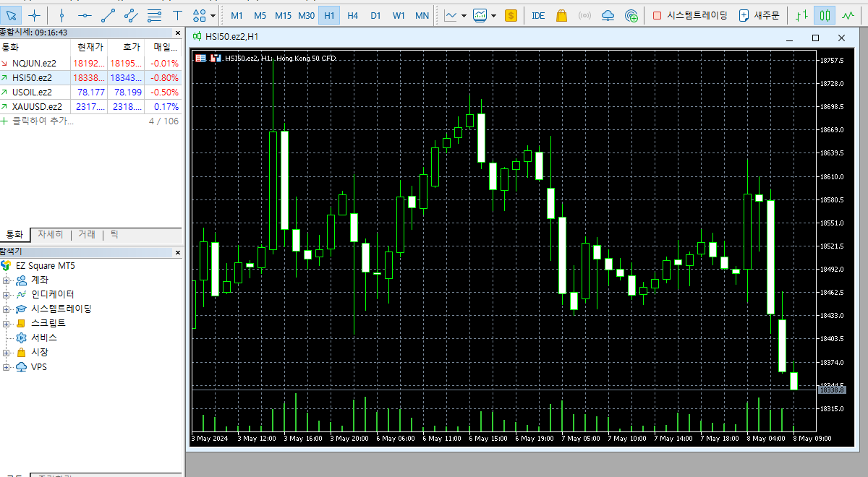Switch chart to W1 timeframe

click(399, 15)
